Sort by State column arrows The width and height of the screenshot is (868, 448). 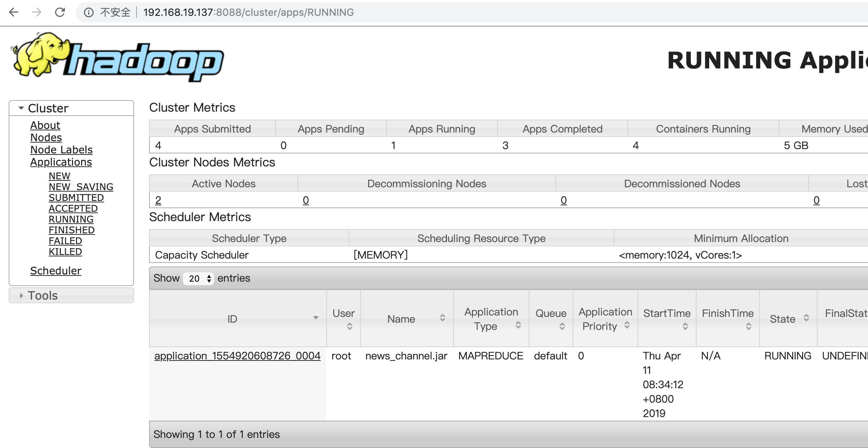pos(806,318)
